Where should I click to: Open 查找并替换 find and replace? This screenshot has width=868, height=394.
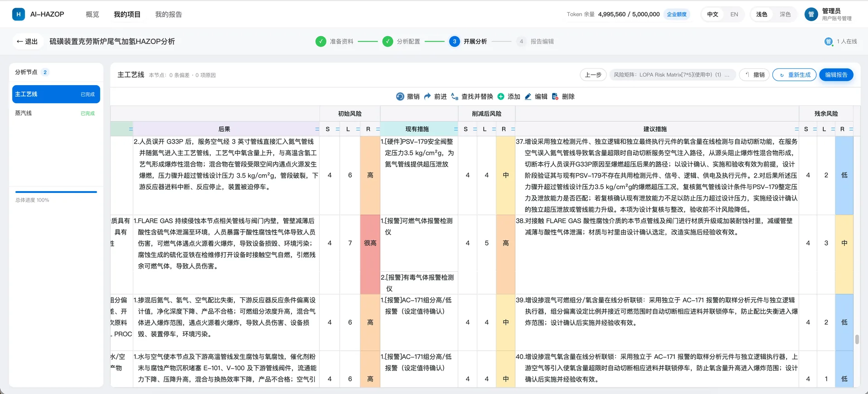pos(471,96)
